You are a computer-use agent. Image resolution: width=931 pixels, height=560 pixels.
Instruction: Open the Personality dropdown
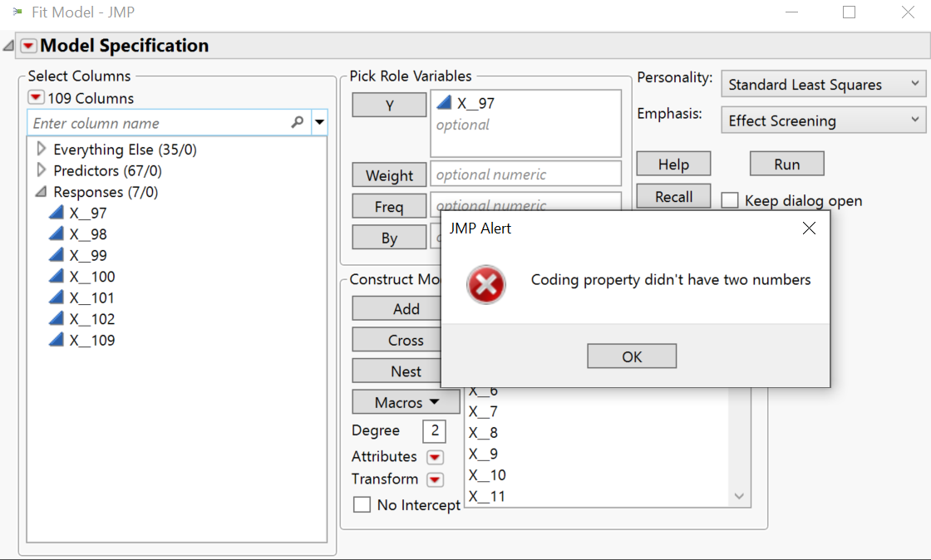[823, 85]
